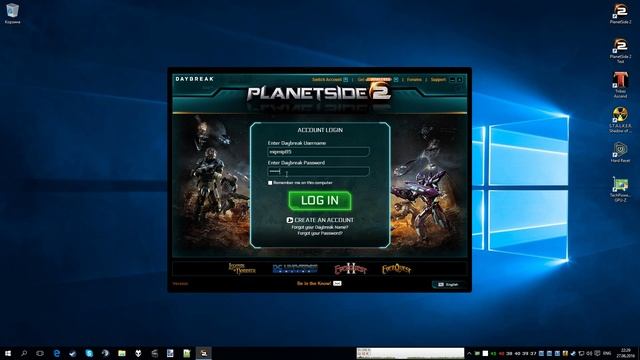Open Task View on the taskbar
640x360 pixels.
point(40,353)
